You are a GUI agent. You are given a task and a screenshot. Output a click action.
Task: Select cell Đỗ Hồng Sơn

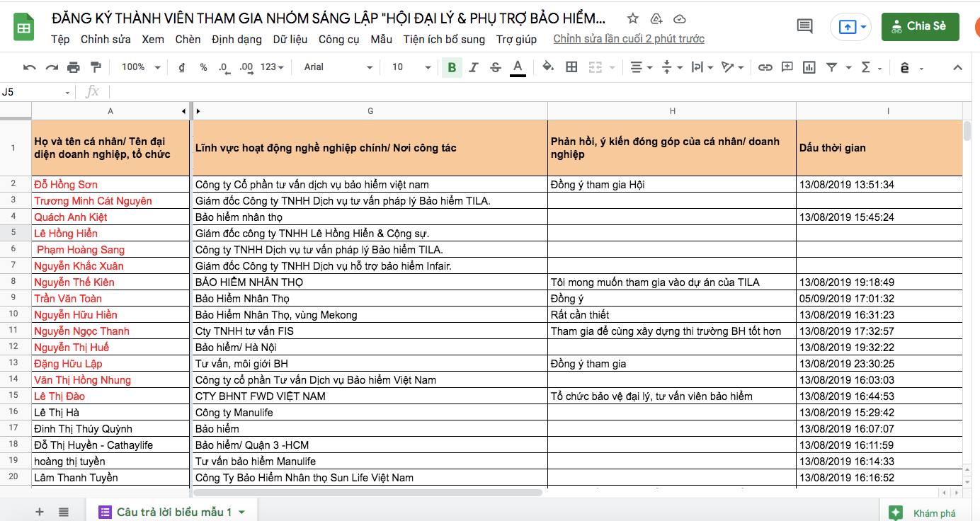pyautogui.click(x=110, y=185)
